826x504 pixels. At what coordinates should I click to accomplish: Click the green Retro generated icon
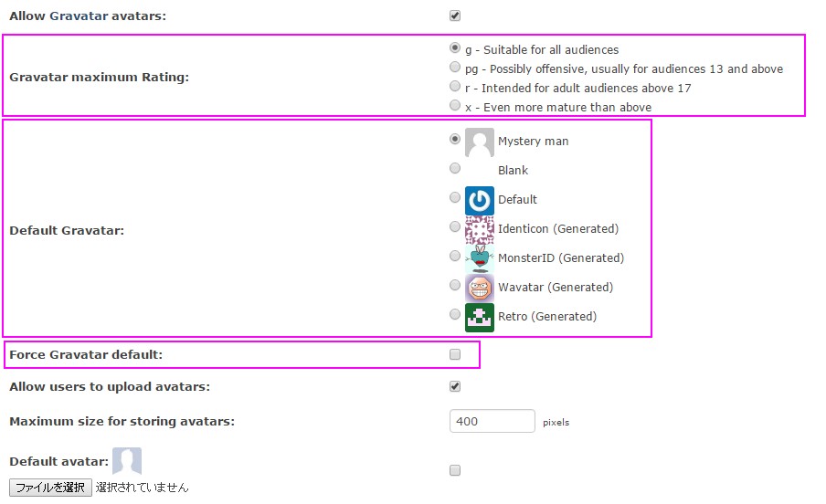[480, 317]
